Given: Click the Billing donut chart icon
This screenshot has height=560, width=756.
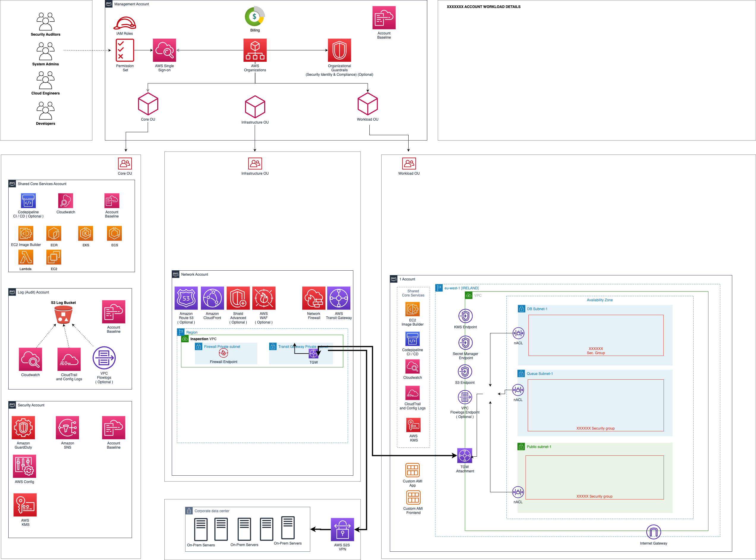Looking at the screenshot, I should click(255, 16).
